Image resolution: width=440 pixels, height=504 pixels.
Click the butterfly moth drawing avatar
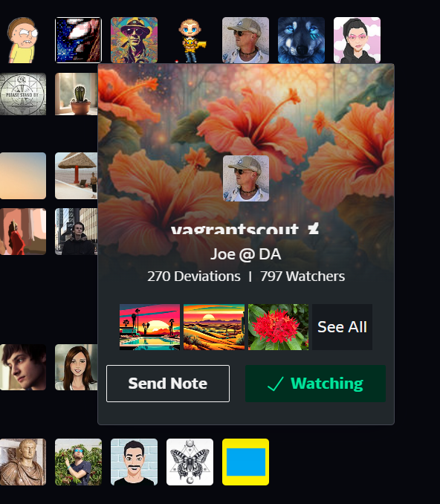(190, 462)
